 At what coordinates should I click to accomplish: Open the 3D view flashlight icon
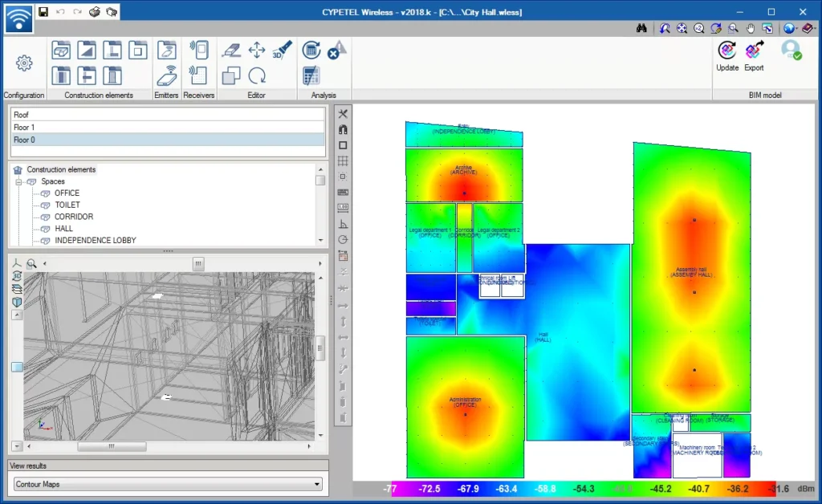tap(282, 50)
